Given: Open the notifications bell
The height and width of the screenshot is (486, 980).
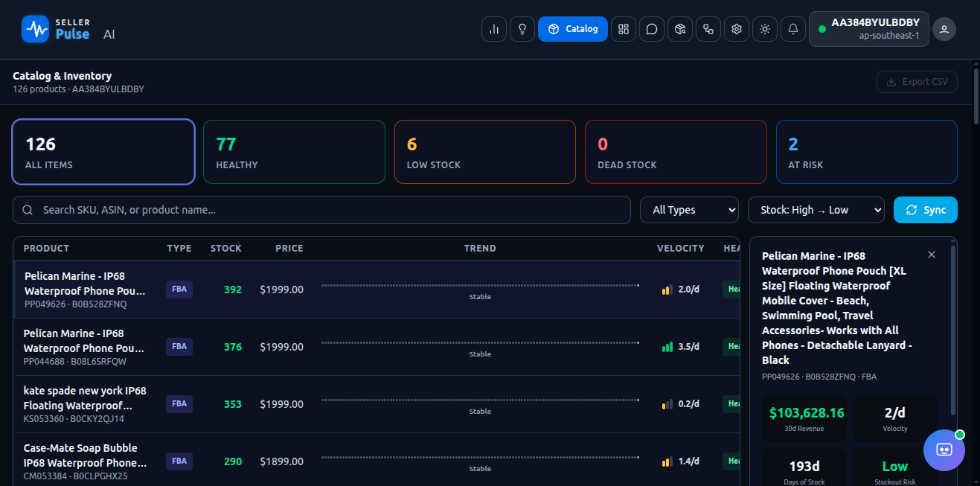Looking at the screenshot, I should click(x=793, y=29).
